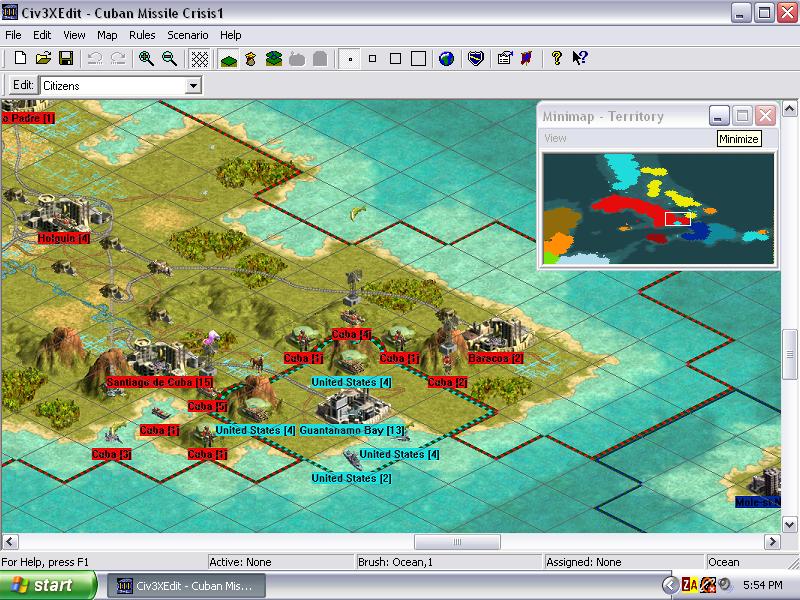Click the red and blue banner icon

[527, 59]
